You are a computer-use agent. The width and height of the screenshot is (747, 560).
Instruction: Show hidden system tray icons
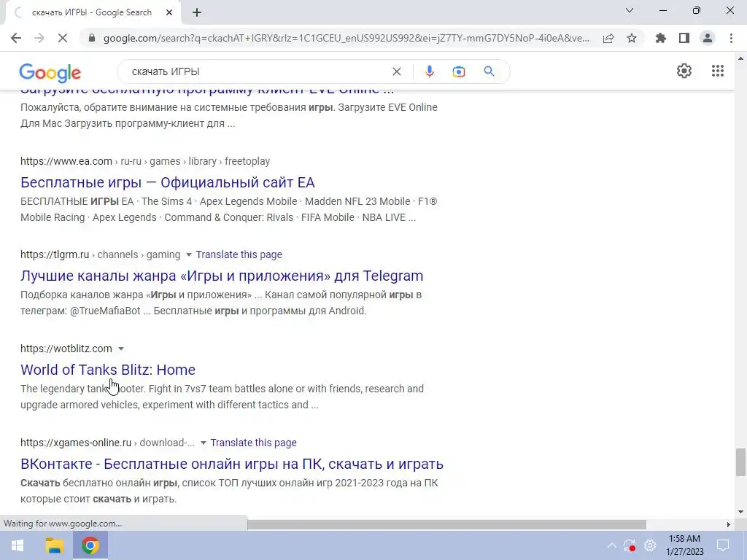(612, 545)
